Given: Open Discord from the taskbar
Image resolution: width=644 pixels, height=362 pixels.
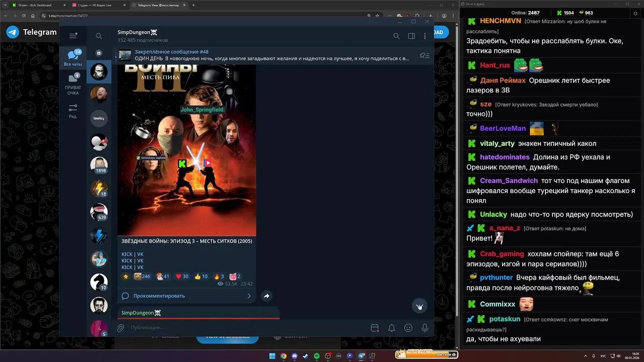Looking at the screenshot, I should [294, 356].
